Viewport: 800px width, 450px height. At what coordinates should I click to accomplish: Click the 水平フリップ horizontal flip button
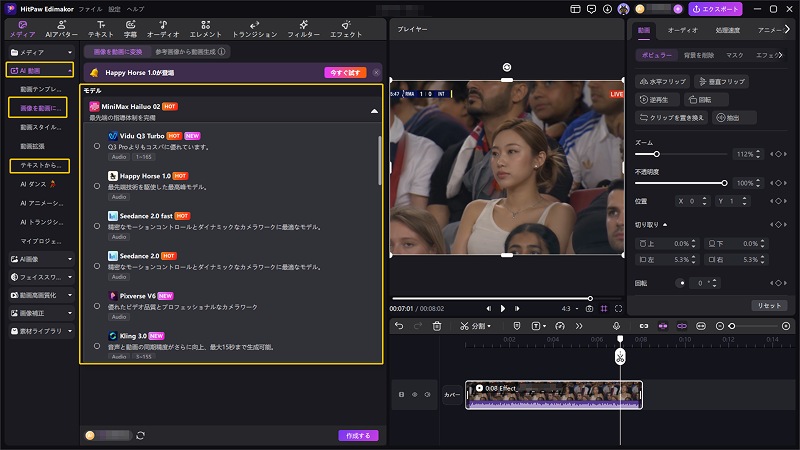point(663,81)
